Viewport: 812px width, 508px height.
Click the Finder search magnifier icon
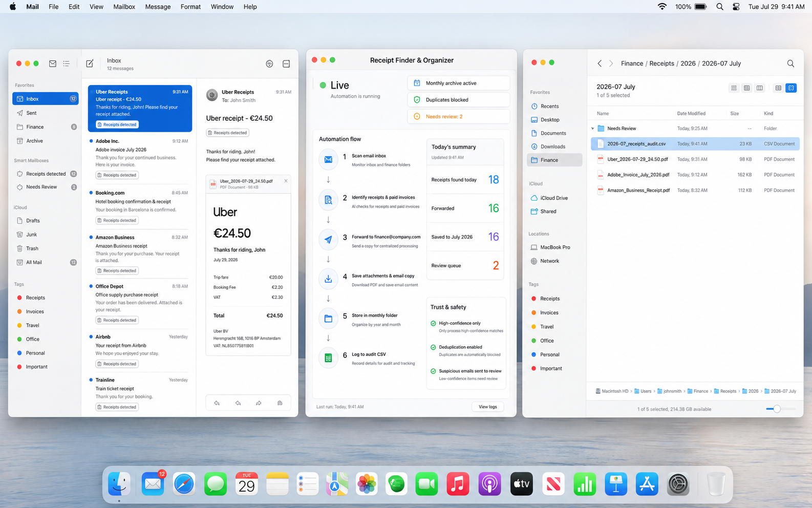790,63
